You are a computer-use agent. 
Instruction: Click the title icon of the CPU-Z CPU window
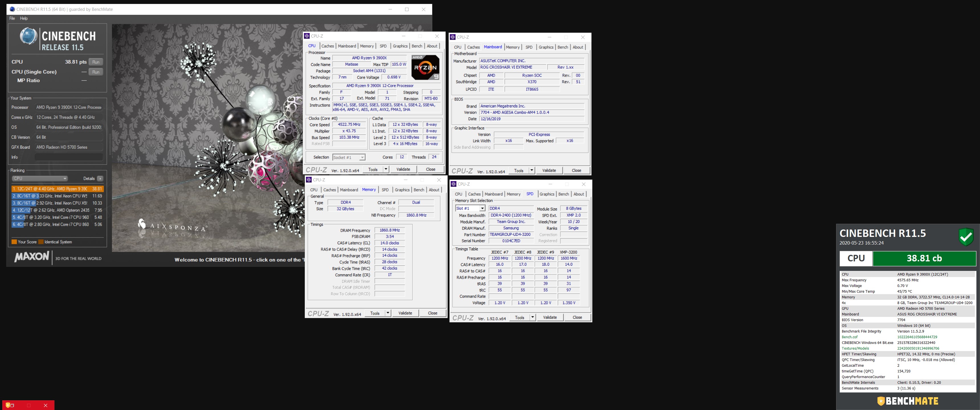(x=307, y=36)
